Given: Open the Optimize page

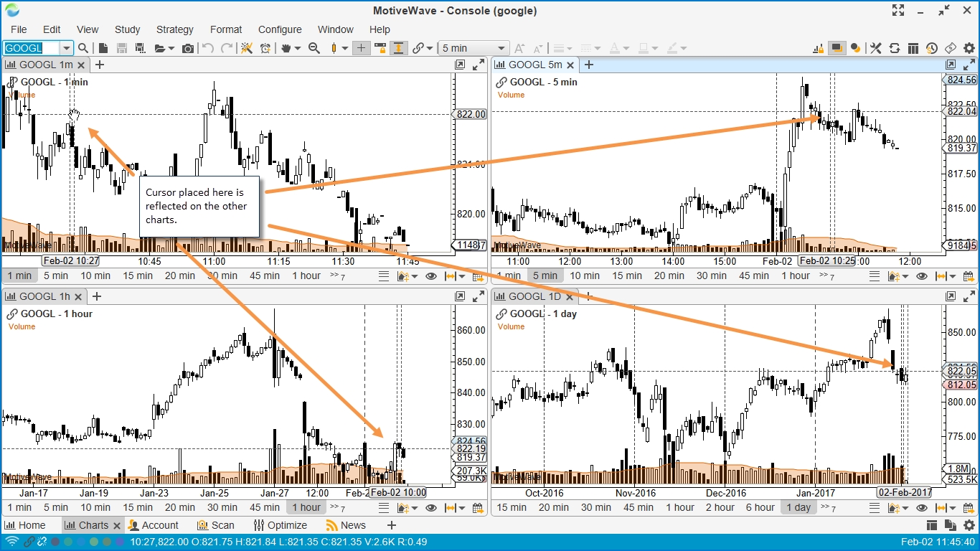Looking at the screenshot, I should (x=281, y=525).
